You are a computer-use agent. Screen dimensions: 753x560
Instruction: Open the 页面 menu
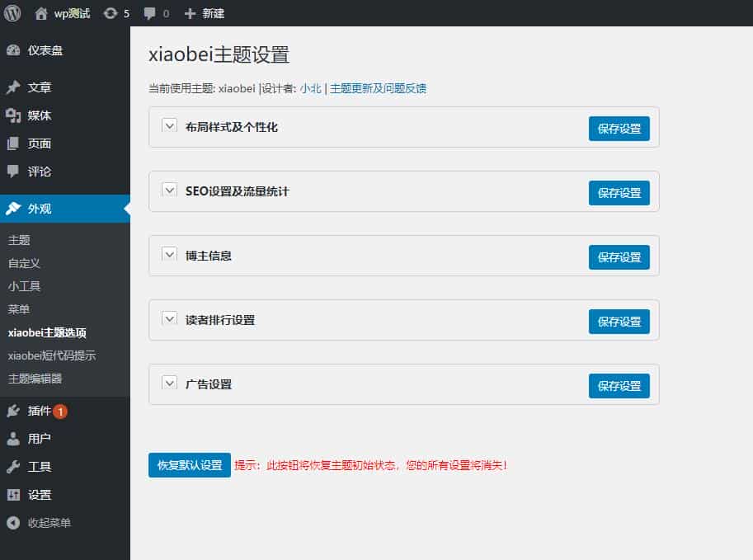pos(65,144)
